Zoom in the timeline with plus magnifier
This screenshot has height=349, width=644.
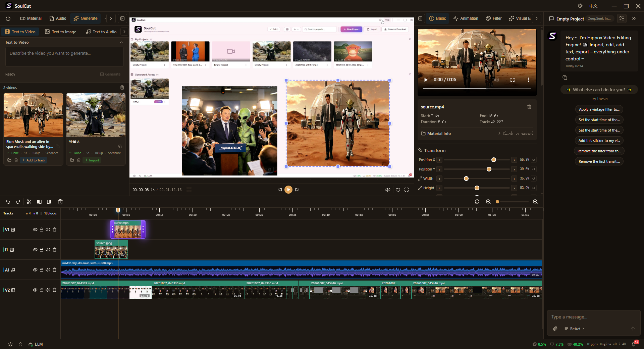[x=535, y=202]
